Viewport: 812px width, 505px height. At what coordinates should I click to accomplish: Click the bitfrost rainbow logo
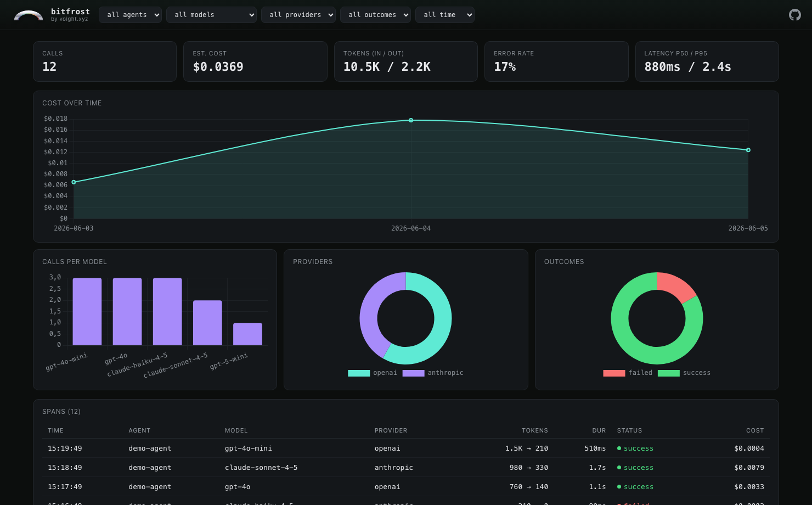point(29,15)
